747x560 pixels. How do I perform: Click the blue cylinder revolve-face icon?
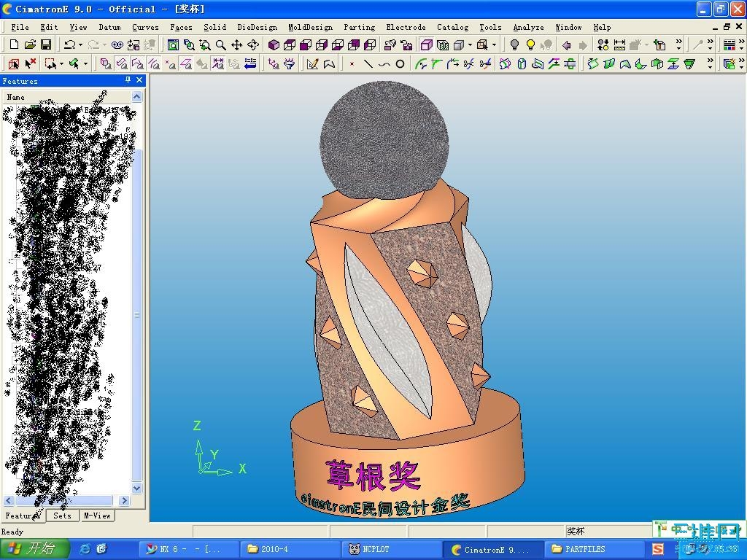click(522, 63)
